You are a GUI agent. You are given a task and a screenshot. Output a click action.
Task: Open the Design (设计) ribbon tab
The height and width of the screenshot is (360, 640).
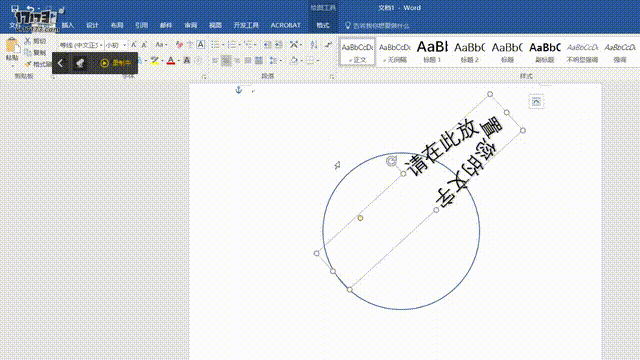point(92,25)
